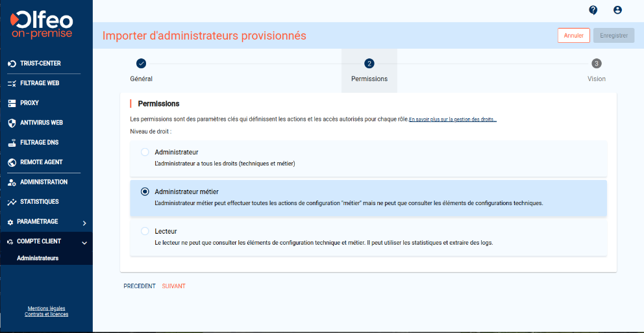644x333 pixels.
Task: Click the Filtrage DNS router icon
Action: tap(11, 143)
